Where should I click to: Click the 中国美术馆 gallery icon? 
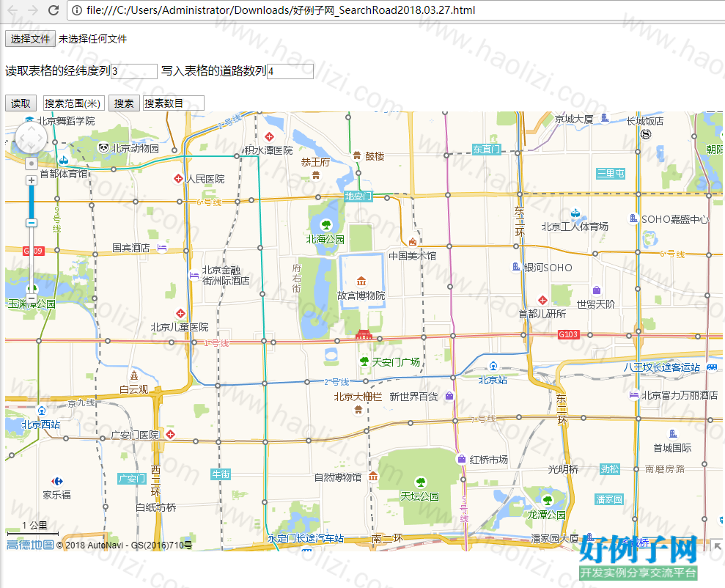(413, 242)
